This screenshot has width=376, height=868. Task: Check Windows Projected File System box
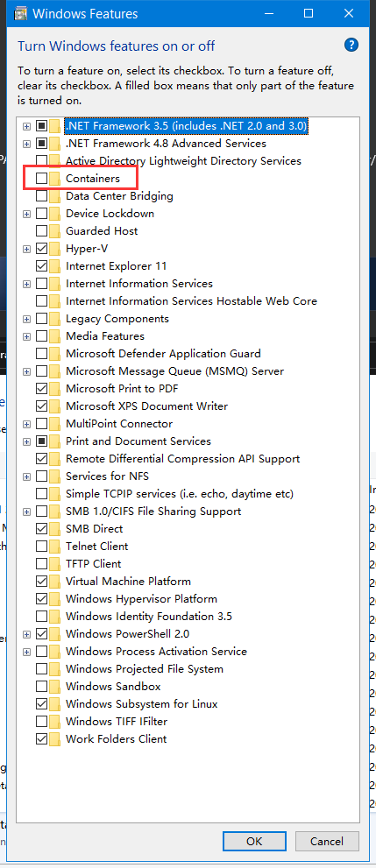tap(41, 668)
